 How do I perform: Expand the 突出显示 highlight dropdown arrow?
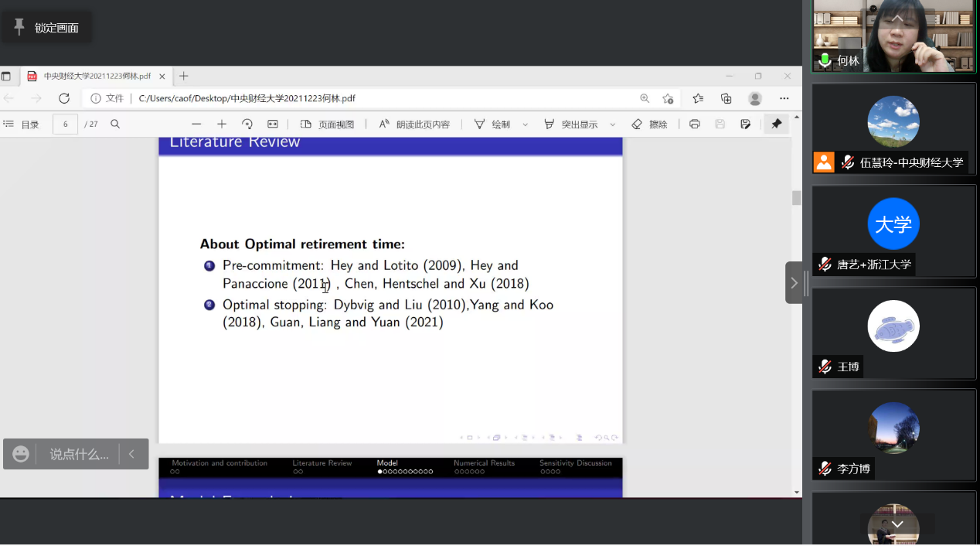613,125
